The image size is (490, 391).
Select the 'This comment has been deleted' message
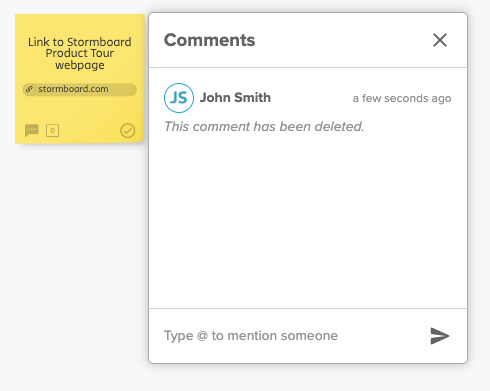click(x=264, y=127)
